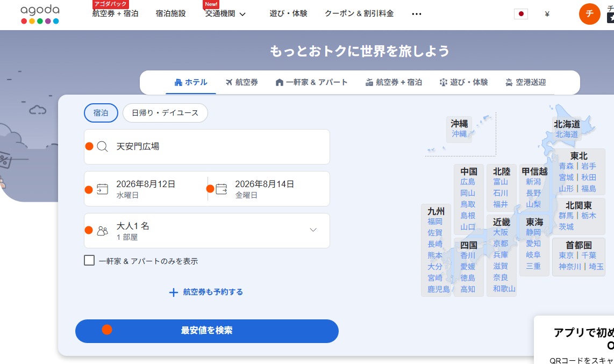This screenshot has height=364, width=614.
Task: Click the check-in calendar icon
Action: [102, 189]
